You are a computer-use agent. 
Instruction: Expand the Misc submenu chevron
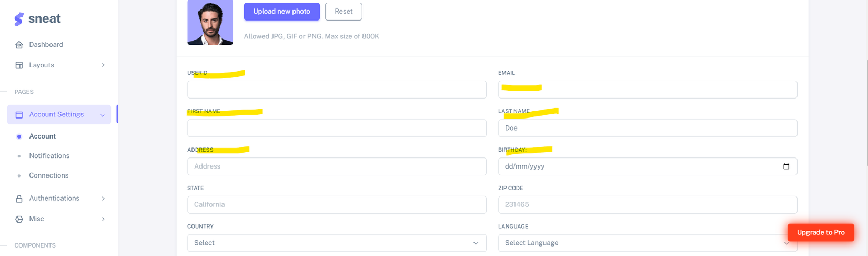[103, 219]
